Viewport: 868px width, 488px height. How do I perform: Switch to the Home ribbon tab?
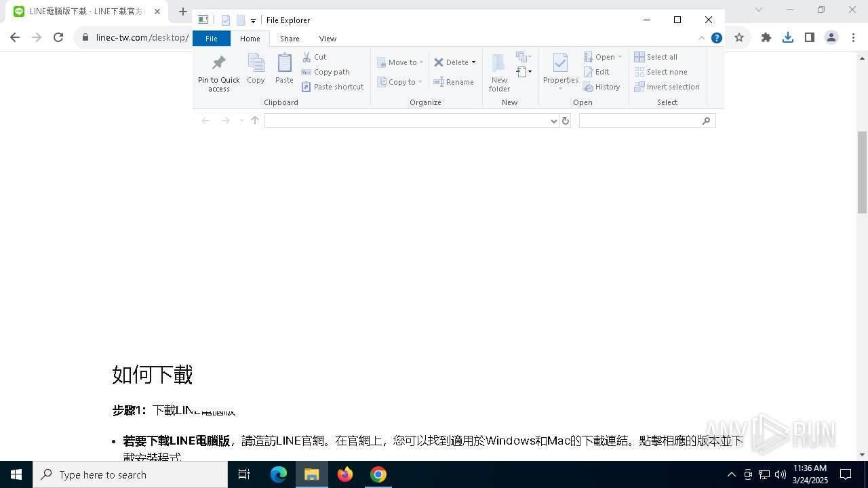250,39
